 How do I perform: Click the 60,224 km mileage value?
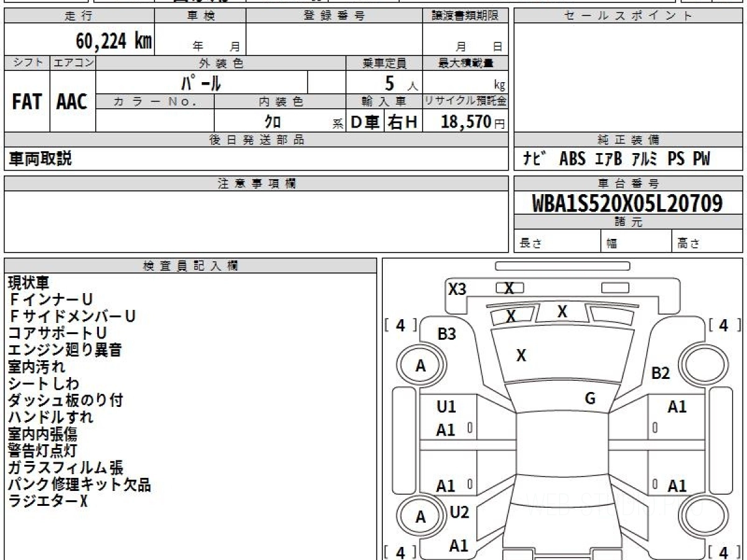[113, 42]
